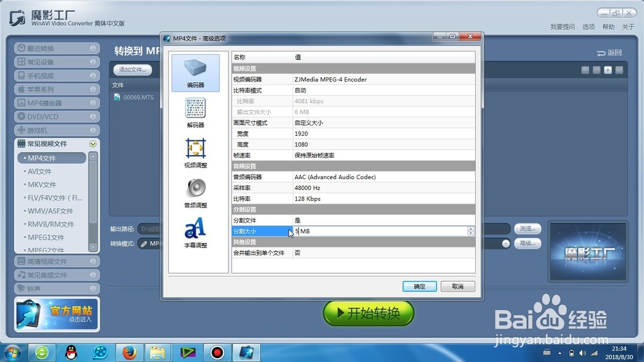This screenshot has width=644, height=362.
Task: Select RMVB/RM文件 in format list
Action: pos(50,224)
